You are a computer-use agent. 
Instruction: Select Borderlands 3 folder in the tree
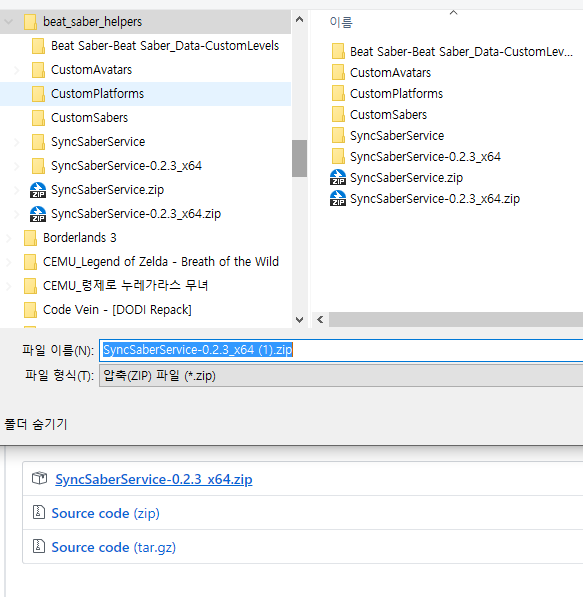[x=80, y=238]
